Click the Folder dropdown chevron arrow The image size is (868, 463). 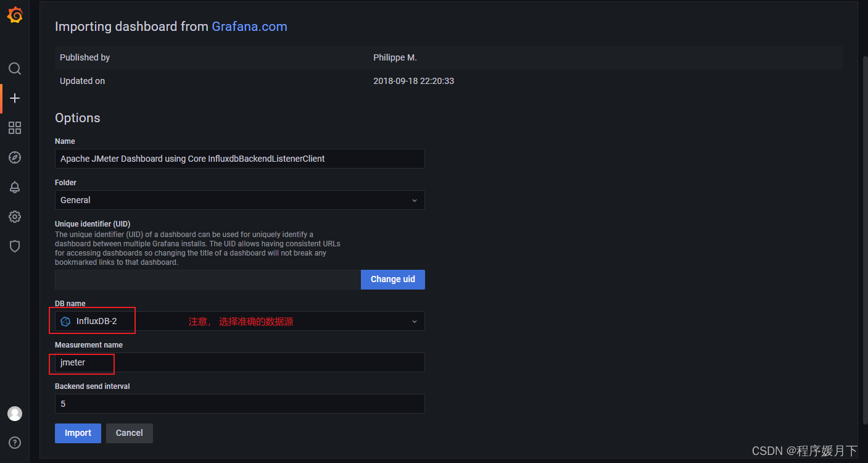click(x=415, y=201)
